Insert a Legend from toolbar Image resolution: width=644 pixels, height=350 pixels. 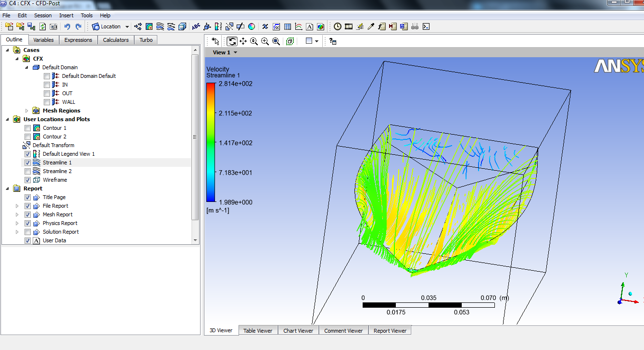(x=218, y=26)
